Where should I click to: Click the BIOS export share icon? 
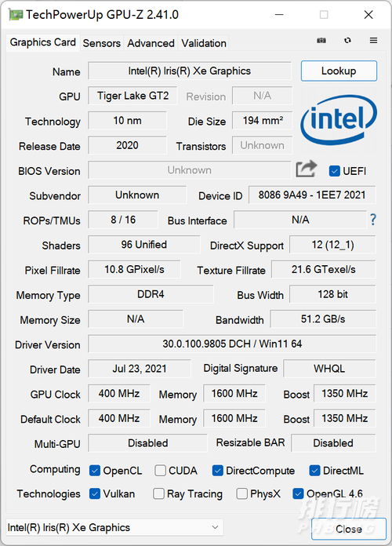tap(307, 169)
